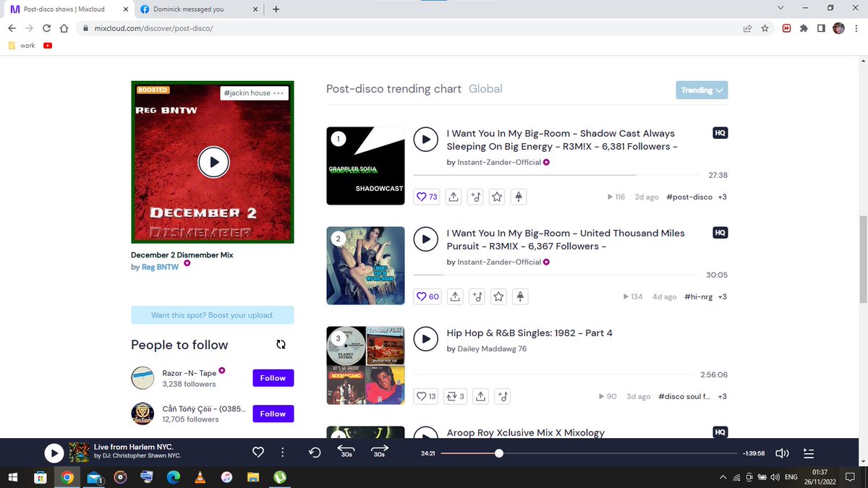Expand +3 tags next to #disco soul
Viewport: 868px width, 488px height.
(x=722, y=396)
